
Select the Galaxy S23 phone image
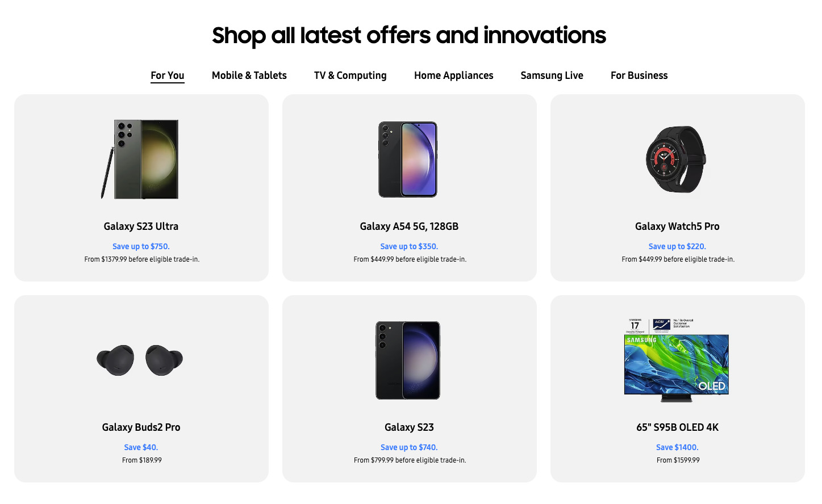(x=408, y=360)
